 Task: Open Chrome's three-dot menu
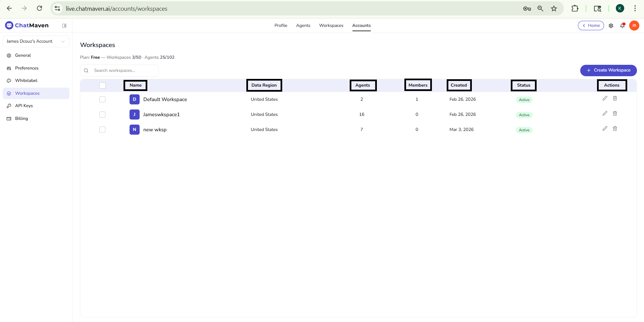coord(635,8)
